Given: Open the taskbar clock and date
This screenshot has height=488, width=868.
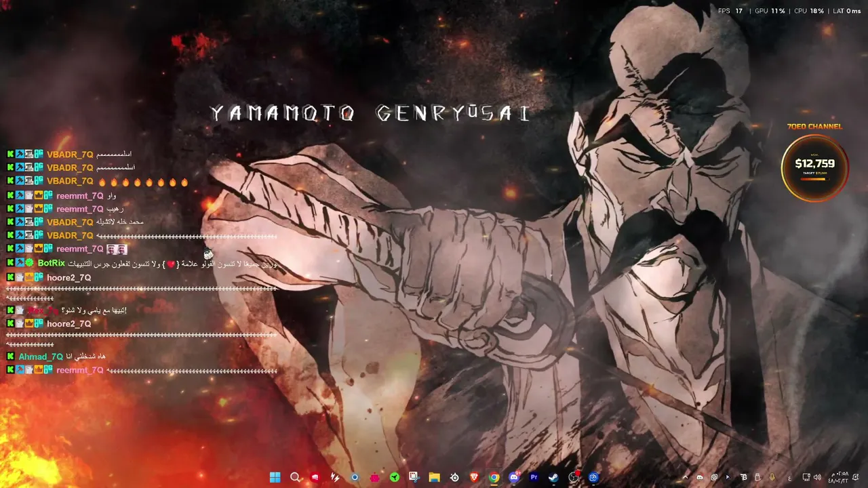Looking at the screenshot, I should click(x=838, y=477).
